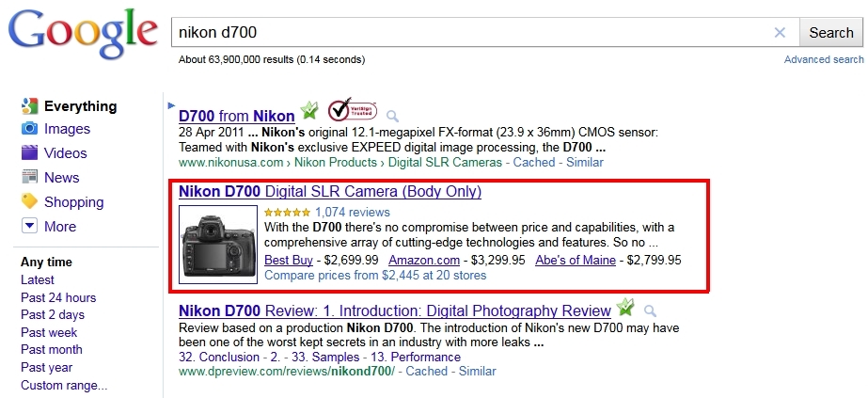Filter results to Past 24 hours
This screenshot has width=868, height=398.
point(58,298)
